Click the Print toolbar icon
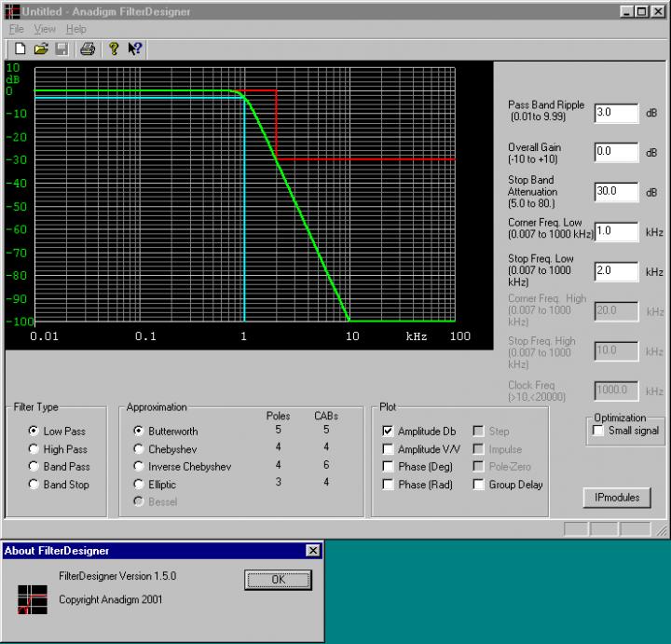Viewport: 671px width, 644px height. click(x=87, y=49)
